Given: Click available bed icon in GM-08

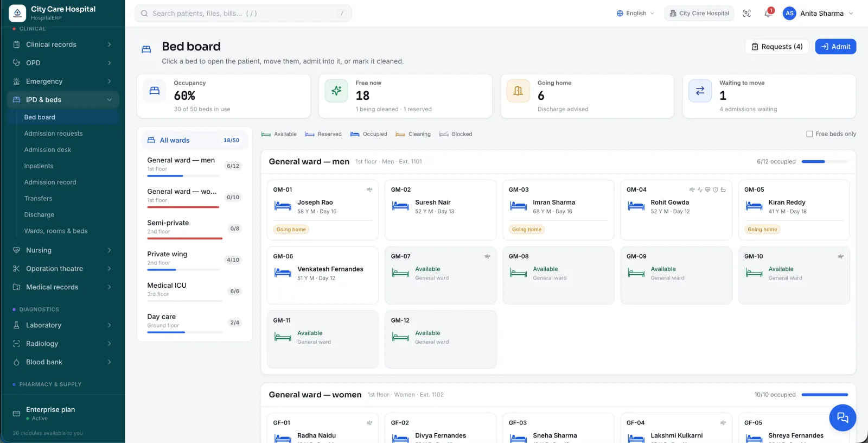Looking at the screenshot, I should [x=518, y=273].
